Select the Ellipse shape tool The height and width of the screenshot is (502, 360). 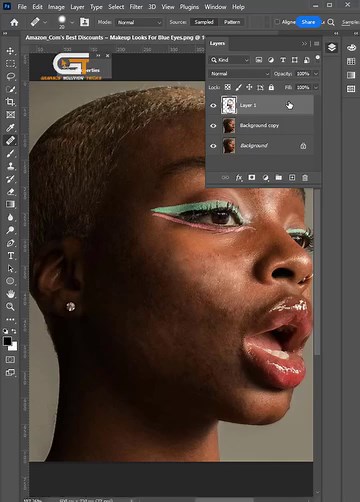click(10, 281)
